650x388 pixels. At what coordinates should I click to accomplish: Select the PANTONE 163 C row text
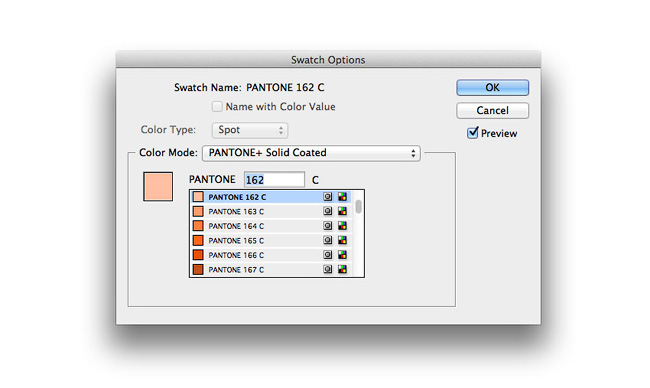(x=236, y=211)
